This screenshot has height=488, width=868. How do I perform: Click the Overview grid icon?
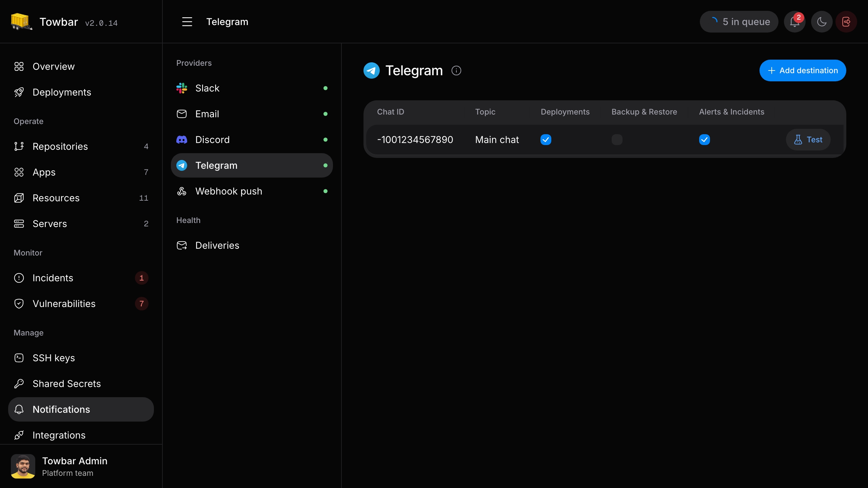pos(19,66)
